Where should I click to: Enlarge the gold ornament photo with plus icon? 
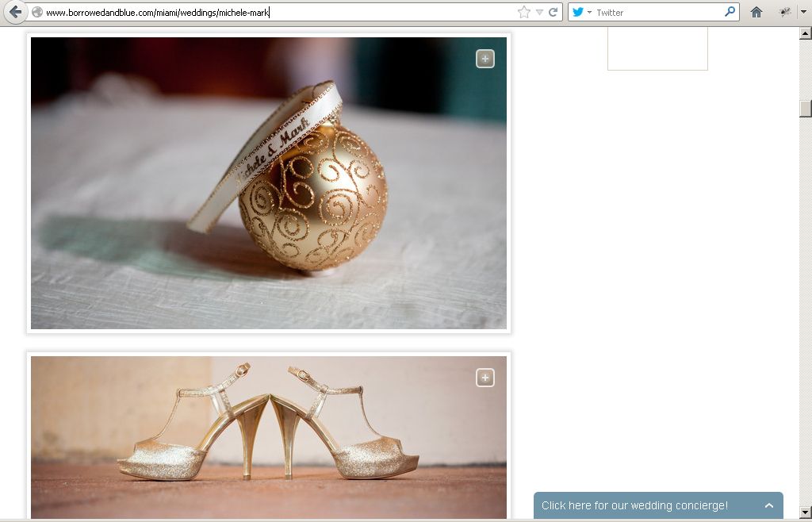pos(485,59)
